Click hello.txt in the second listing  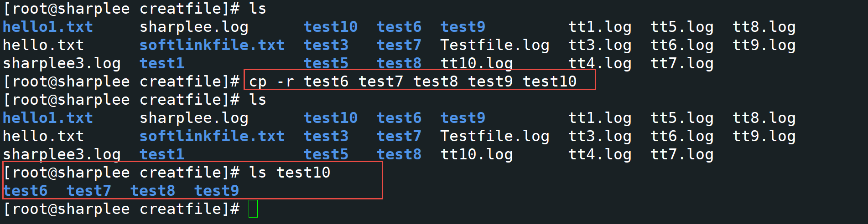[43, 136]
